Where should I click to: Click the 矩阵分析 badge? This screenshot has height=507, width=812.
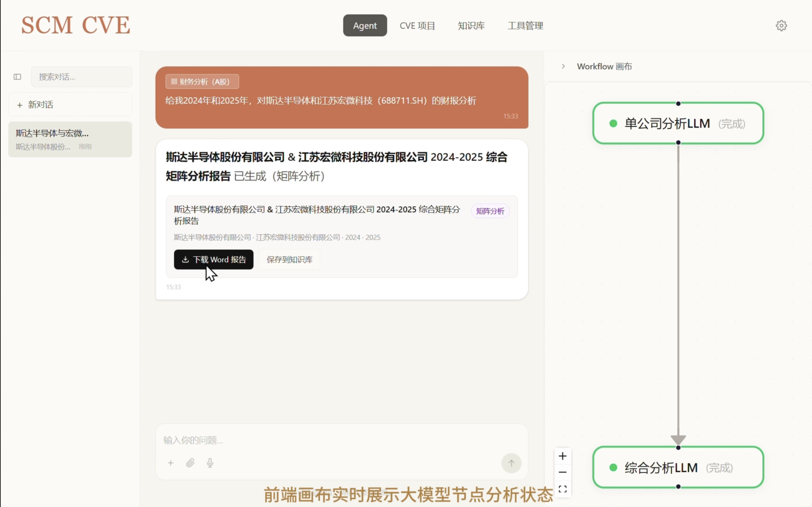click(490, 211)
